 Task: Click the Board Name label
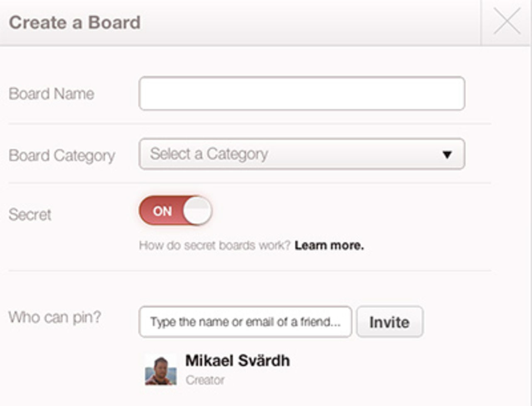tap(52, 94)
